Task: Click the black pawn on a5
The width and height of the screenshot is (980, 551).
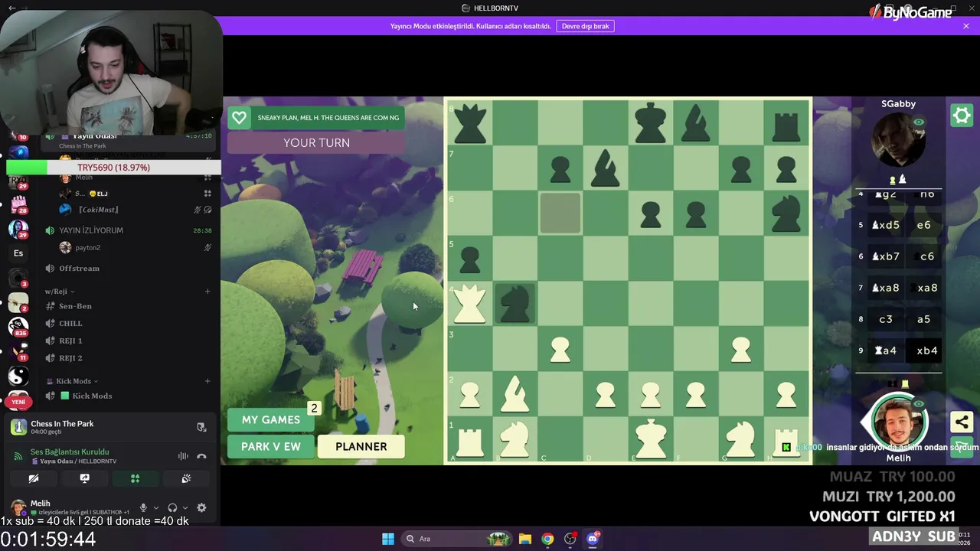Action: tap(470, 259)
